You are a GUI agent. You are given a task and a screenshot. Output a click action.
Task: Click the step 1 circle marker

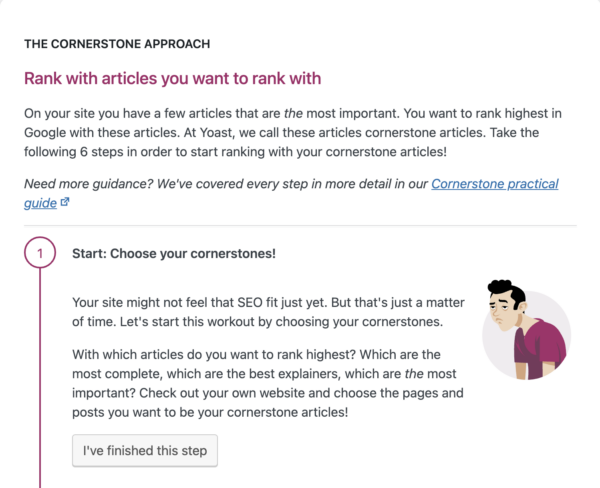click(40, 254)
